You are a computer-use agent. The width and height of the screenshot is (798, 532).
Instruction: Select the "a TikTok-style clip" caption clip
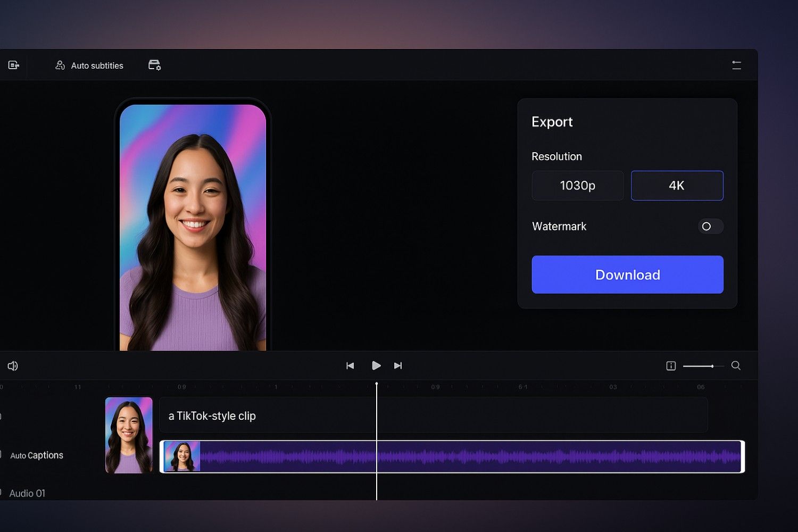(x=434, y=415)
